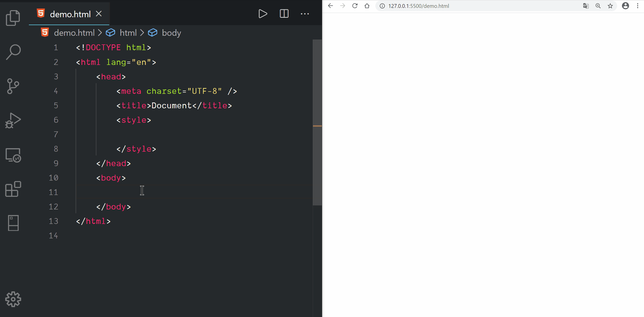The height and width of the screenshot is (317, 644).
Task: Open the Search view icon
Action: click(x=13, y=52)
